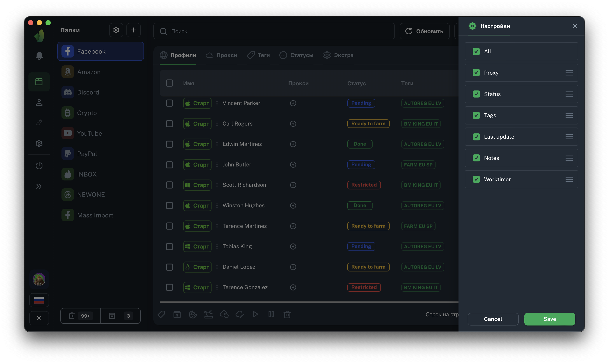
Task: Expand sidebar with double chevron icon
Action: pyautogui.click(x=39, y=186)
